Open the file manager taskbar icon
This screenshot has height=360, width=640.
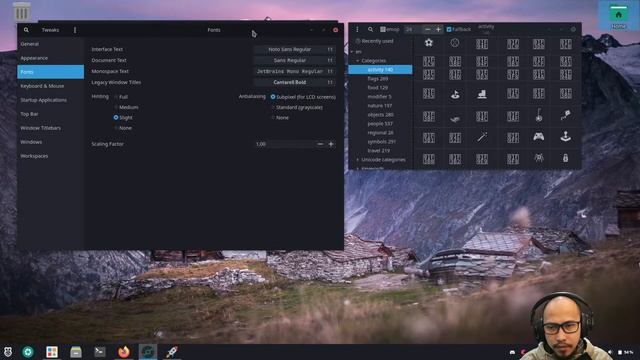[x=76, y=351]
